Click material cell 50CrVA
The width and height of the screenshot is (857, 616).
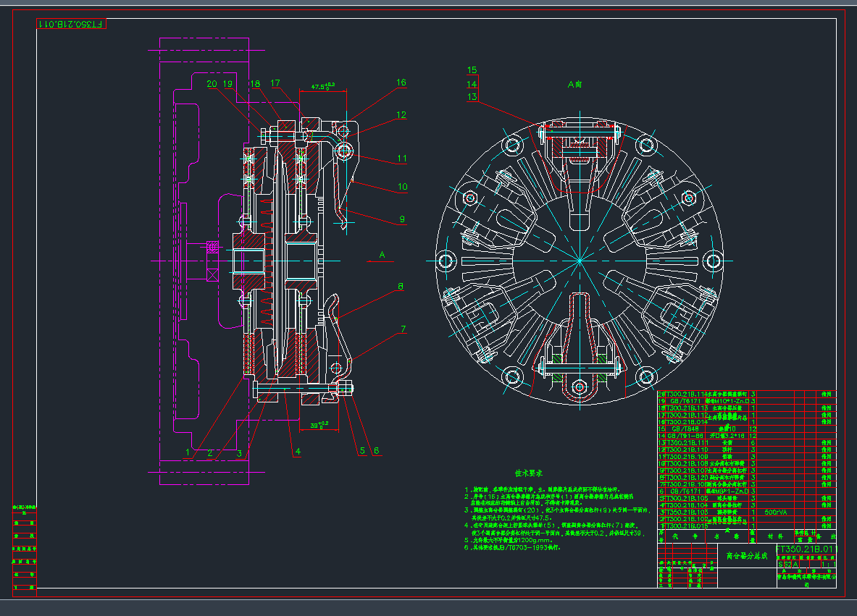pos(776,512)
